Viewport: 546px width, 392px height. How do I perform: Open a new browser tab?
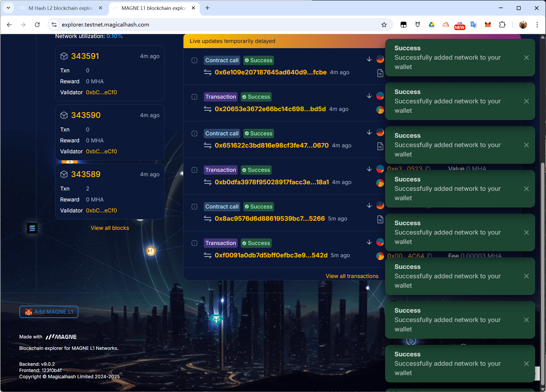click(x=207, y=8)
